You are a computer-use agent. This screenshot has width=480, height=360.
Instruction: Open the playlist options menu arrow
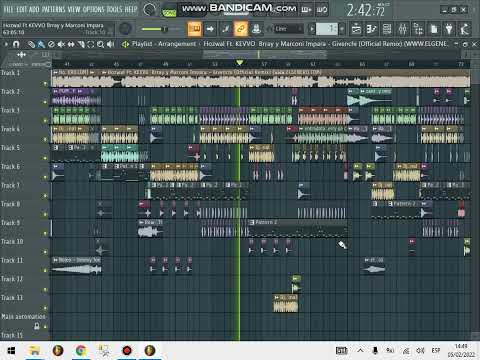[6, 44]
